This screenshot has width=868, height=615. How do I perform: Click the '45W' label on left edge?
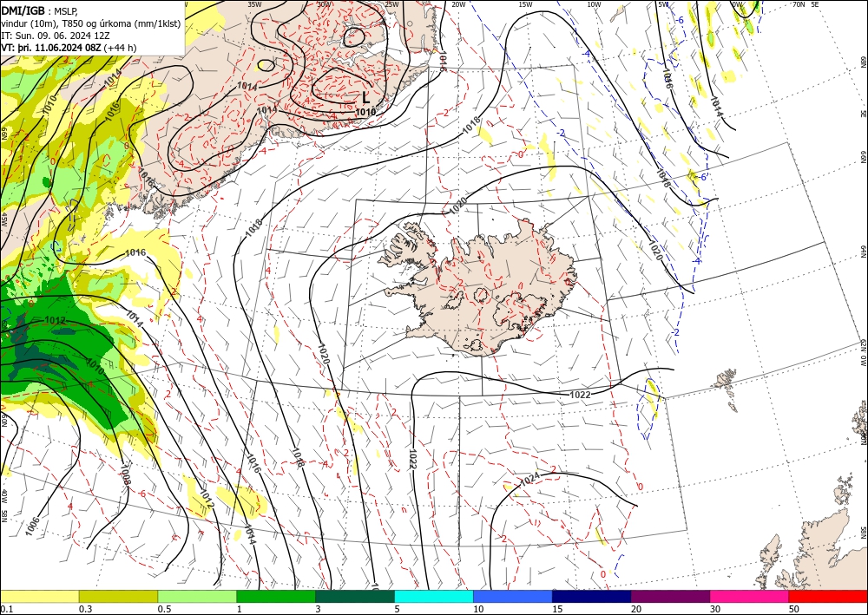pyautogui.click(x=3, y=219)
